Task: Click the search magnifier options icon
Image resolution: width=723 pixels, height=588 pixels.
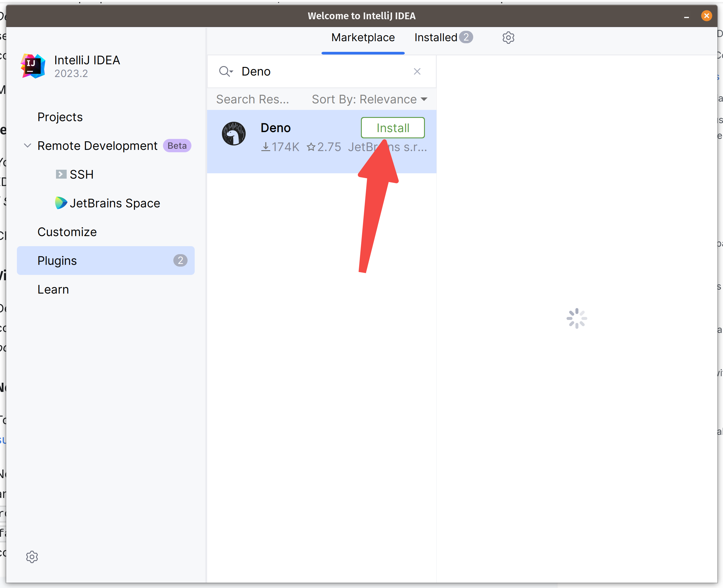Action: click(226, 71)
